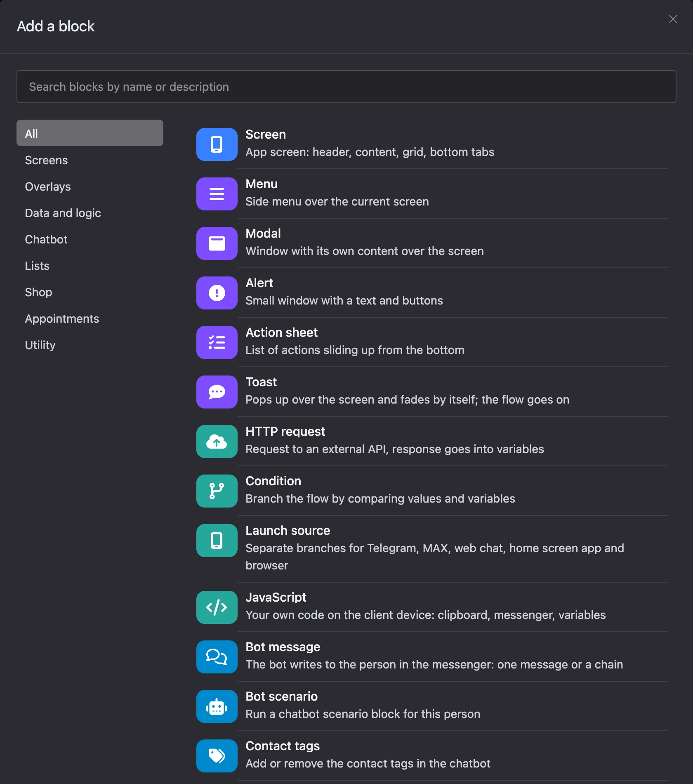This screenshot has height=784, width=693.
Task: Click 'The bot writes to the person' description
Action: 434,665
